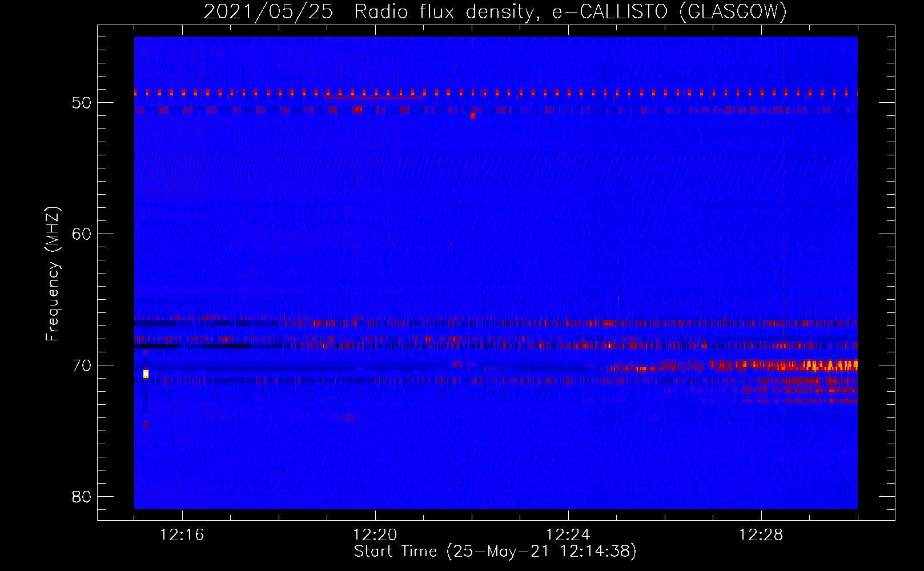Click the Start Time axis label

point(495,552)
